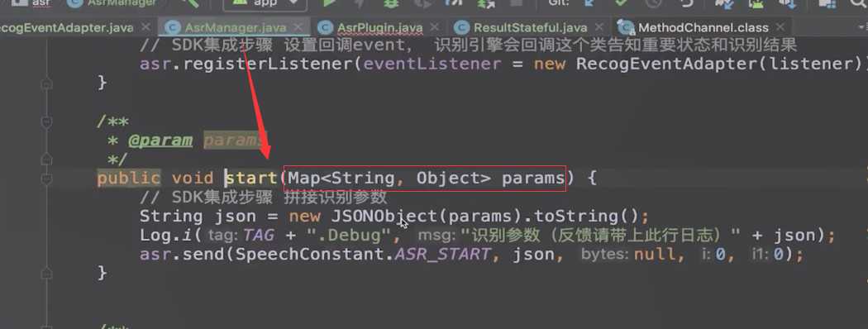The image size is (868, 329).
Task: Click null value after bytes hint
Action: 655,255
